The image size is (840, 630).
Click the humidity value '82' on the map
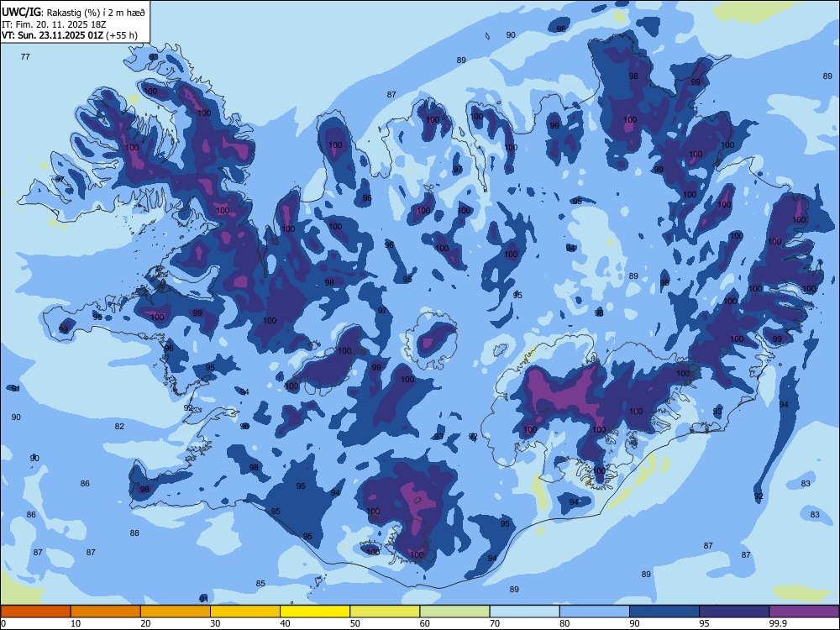[x=119, y=427]
